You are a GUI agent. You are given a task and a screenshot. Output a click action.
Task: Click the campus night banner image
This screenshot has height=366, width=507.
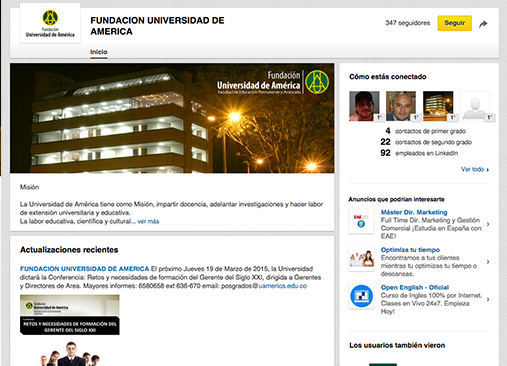point(172,118)
